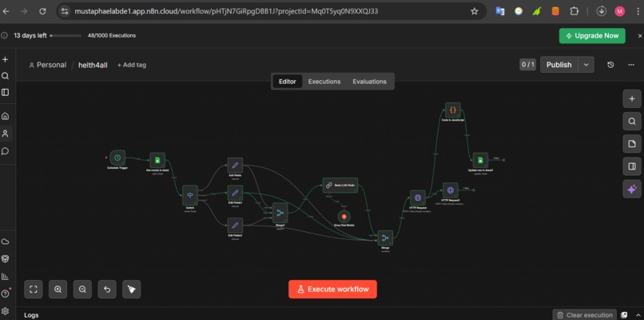Publish the workflow

tap(559, 65)
